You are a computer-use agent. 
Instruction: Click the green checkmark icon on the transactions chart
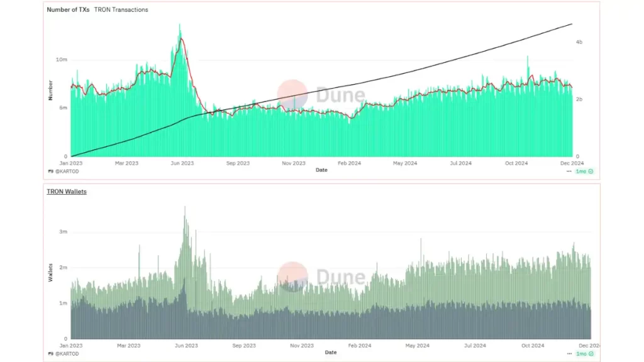coord(591,171)
